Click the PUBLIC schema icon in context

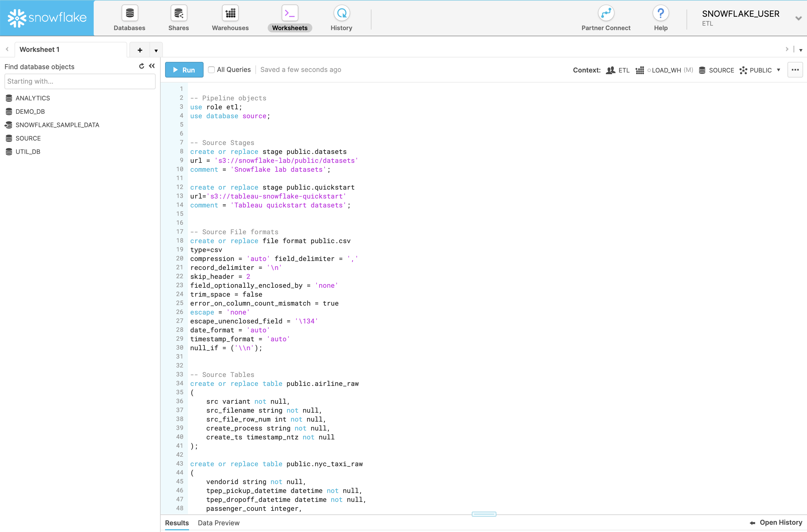pyautogui.click(x=743, y=70)
